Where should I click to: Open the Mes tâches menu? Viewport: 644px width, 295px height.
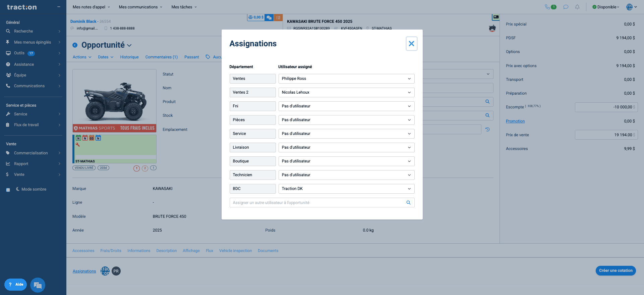pos(184,7)
